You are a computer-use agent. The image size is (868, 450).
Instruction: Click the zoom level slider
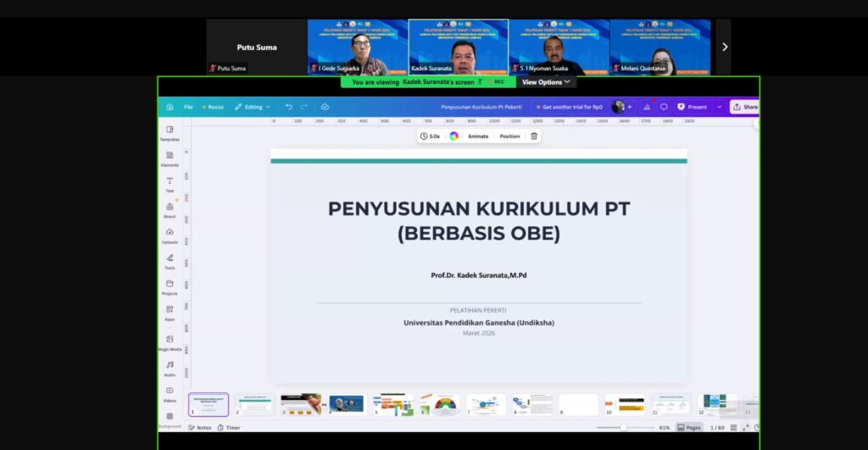[x=624, y=427]
